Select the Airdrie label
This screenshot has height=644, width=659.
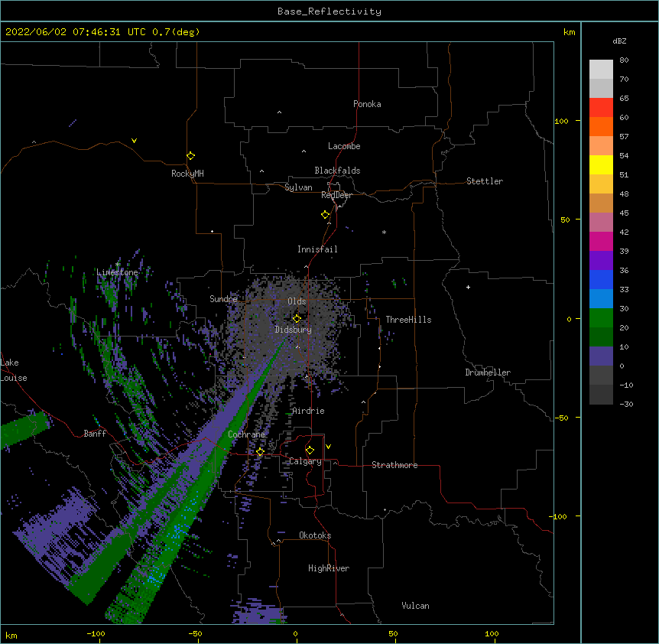308,411
